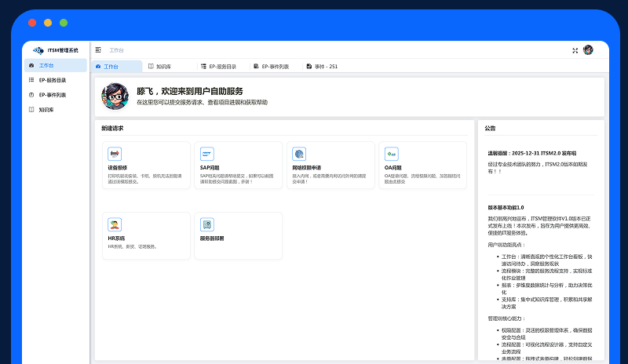
Task: Click the SAP问题 service icon
Action: point(207,154)
